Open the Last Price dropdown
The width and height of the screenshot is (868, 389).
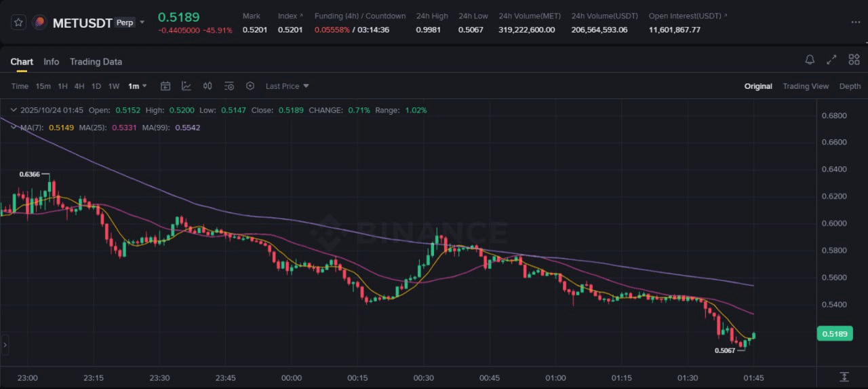[288, 86]
